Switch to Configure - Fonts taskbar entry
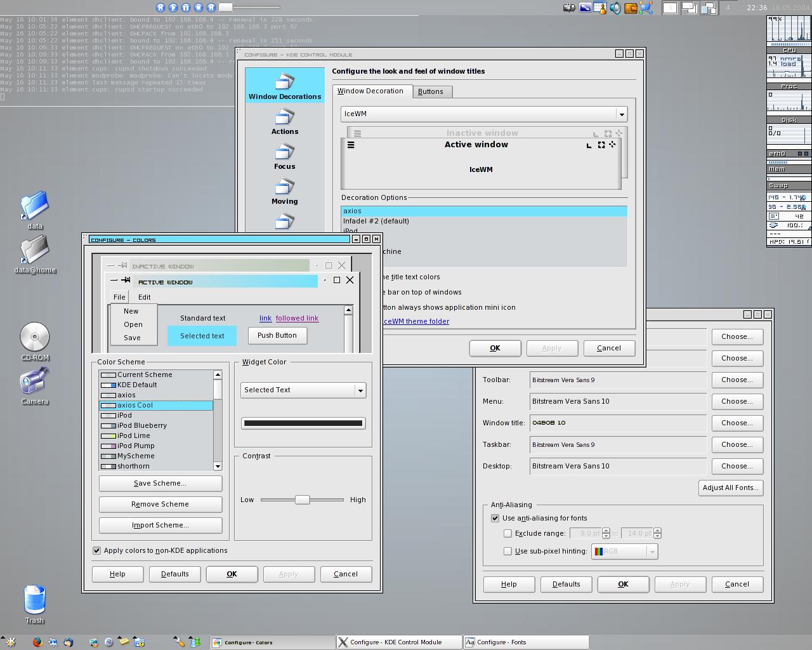Viewport: 812px width, 650px height. [526, 642]
